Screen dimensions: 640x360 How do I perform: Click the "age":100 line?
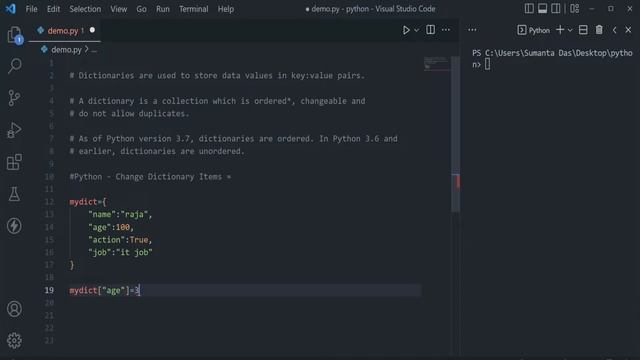coord(111,227)
